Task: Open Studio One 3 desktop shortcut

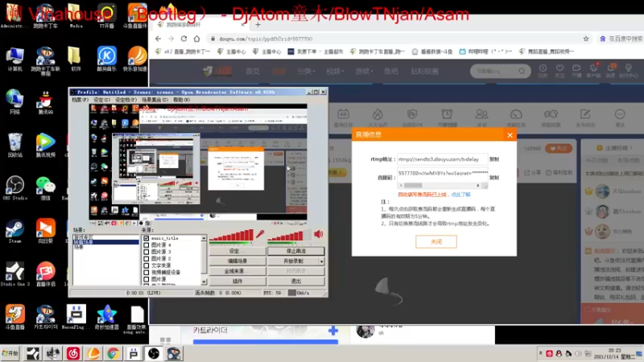Action: click(x=14, y=274)
